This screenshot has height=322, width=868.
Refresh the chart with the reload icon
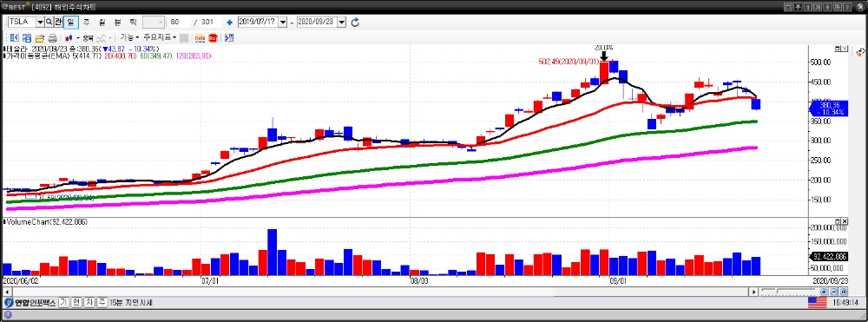[x=355, y=22]
